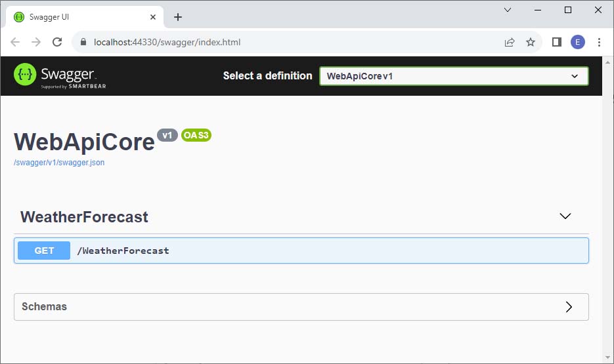Toggle the browser side panel icon
The image size is (614, 364).
click(556, 42)
